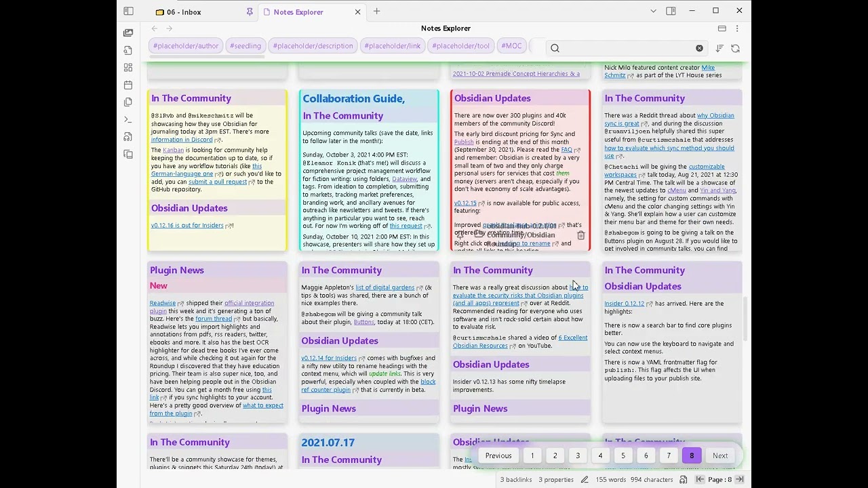Go to page 5
868x488 pixels.
tap(623, 455)
